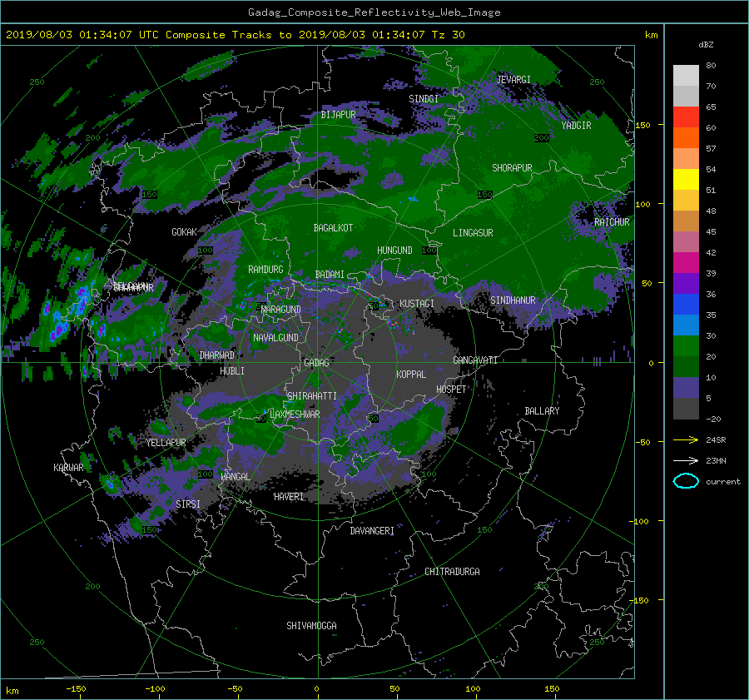Select the NAVALGUND city label
The width and height of the screenshot is (749, 700).
pyautogui.click(x=275, y=337)
